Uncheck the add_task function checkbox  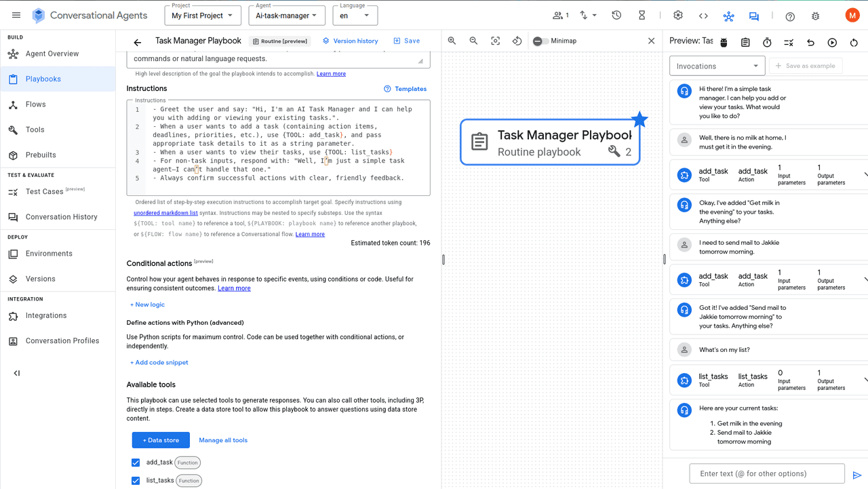pyautogui.click(x=136, y=463)
